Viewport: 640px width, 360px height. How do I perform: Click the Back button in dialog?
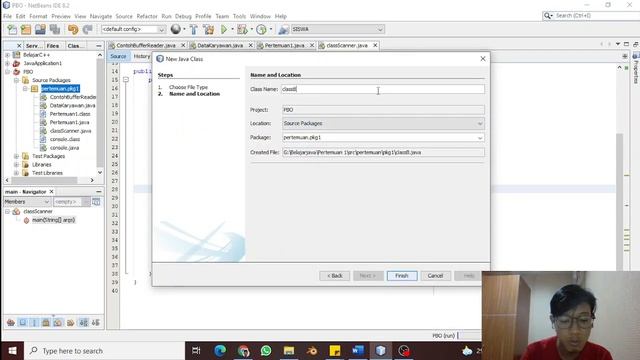pos(335,276)
